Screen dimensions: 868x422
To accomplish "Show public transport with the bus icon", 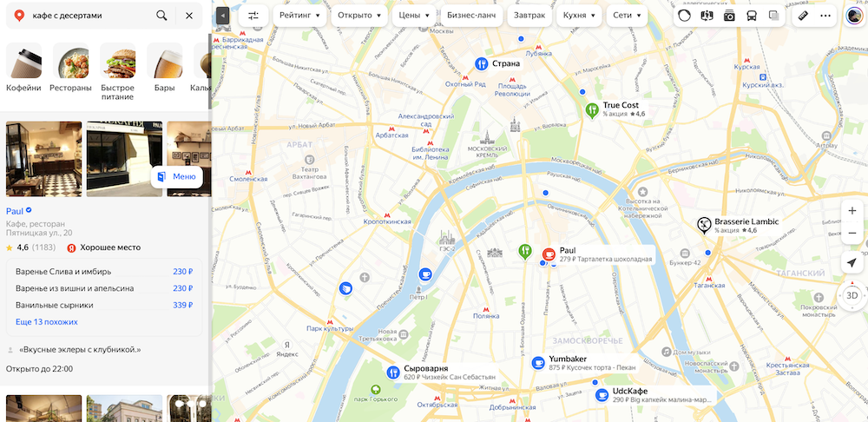I will [x=752, y=16].
